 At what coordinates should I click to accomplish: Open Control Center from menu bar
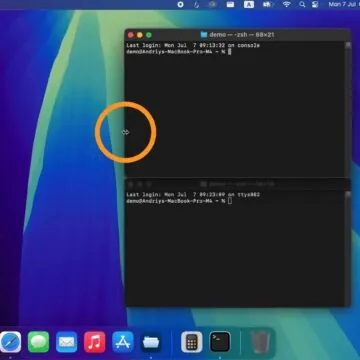point(315,4)
